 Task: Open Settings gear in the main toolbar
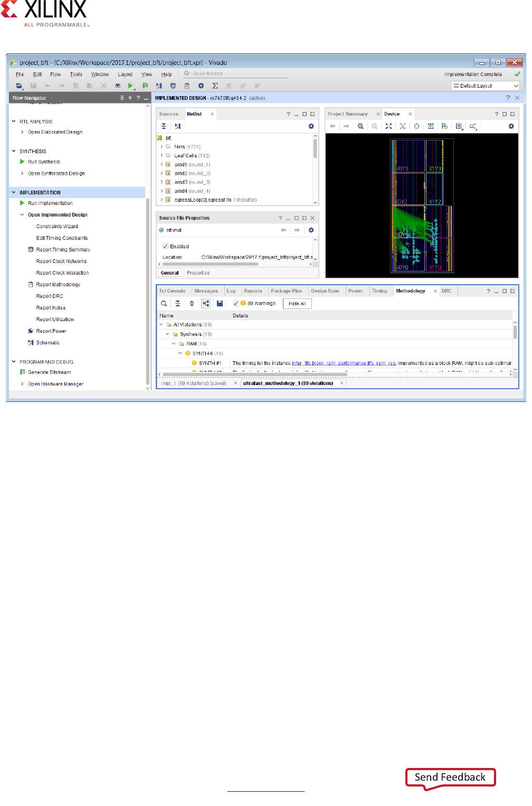point(201,86)
